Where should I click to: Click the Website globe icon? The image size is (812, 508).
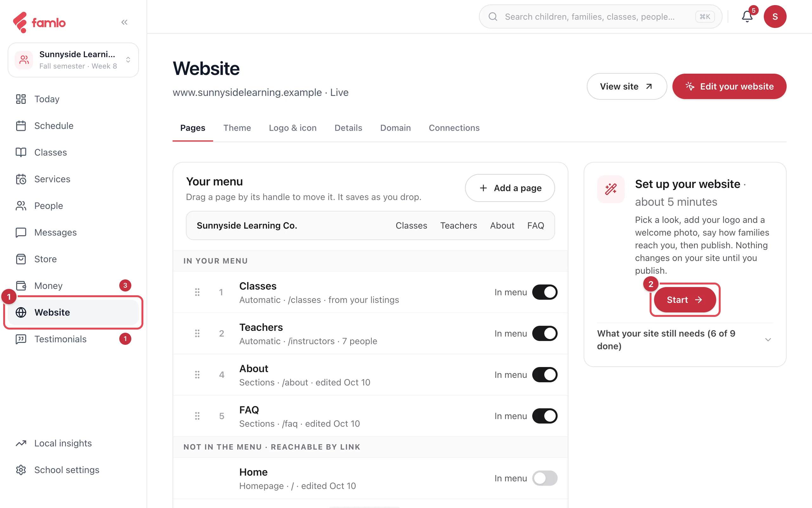point(21,312)
